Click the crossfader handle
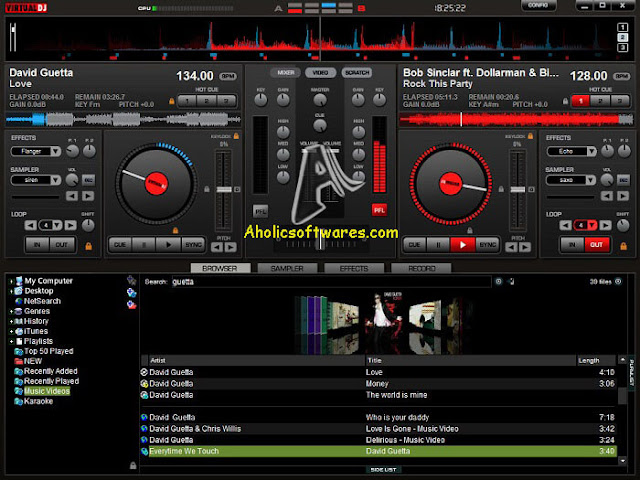The height and width of the screenshot is (480, 640). [320, 242]
